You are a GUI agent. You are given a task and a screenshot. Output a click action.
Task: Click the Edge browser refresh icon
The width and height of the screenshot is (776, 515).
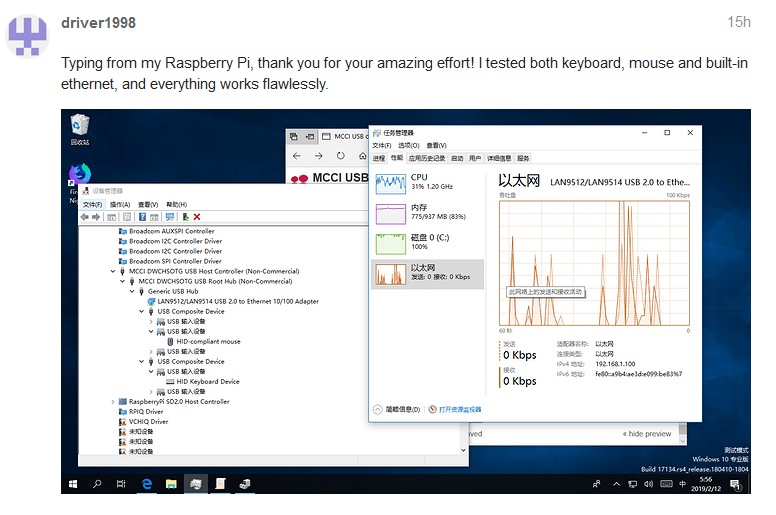click(340, 156)
